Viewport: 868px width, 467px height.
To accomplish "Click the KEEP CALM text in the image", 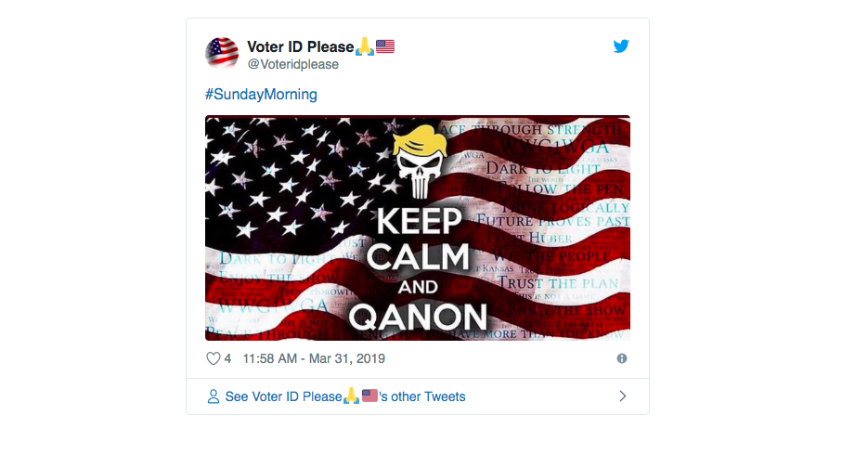I will pos(418,239).
